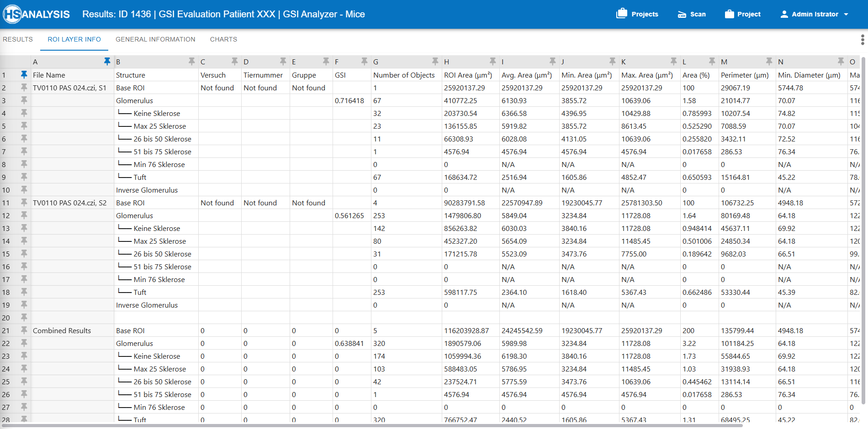
Task: Pin column H ROI Area
Action: pyautogui.click(x=492, y=61)
